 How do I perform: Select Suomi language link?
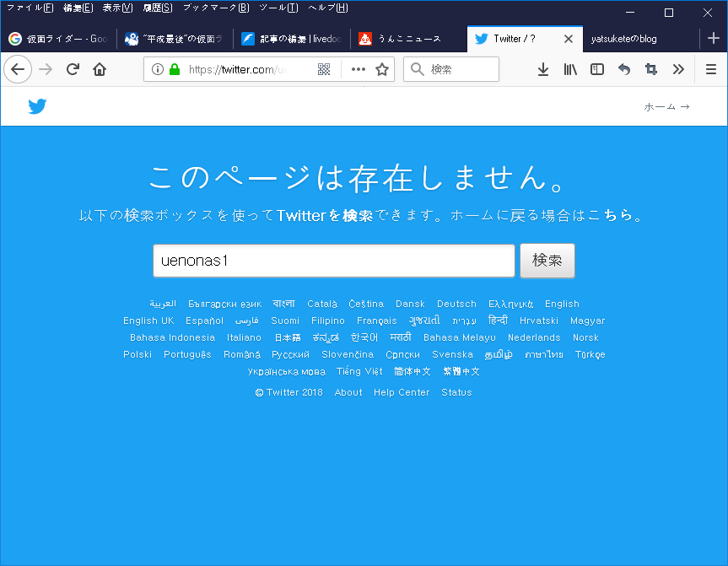click(285, 321)
